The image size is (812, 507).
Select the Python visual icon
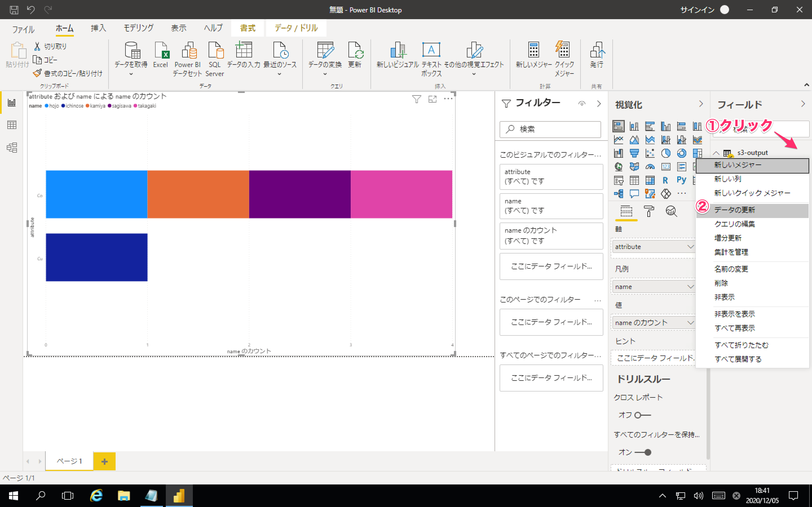pyautogui.click(x=681, y=180)
